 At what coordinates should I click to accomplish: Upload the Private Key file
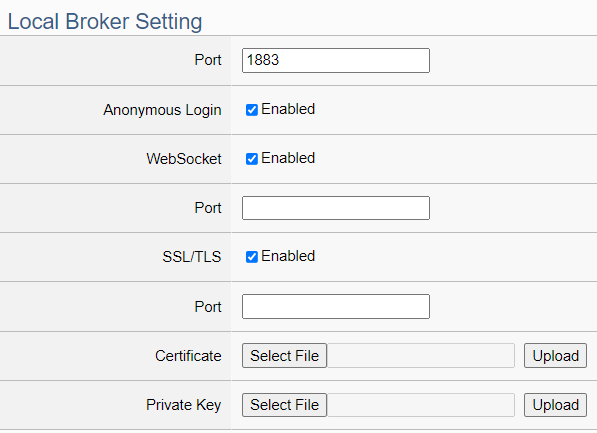(x=555, y=405)
